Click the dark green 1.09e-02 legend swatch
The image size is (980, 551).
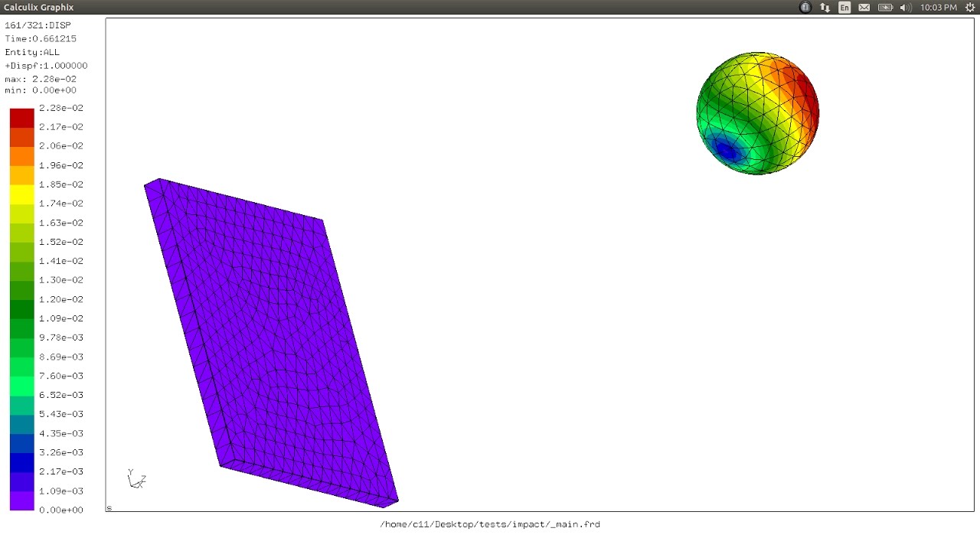coord(21,309)
